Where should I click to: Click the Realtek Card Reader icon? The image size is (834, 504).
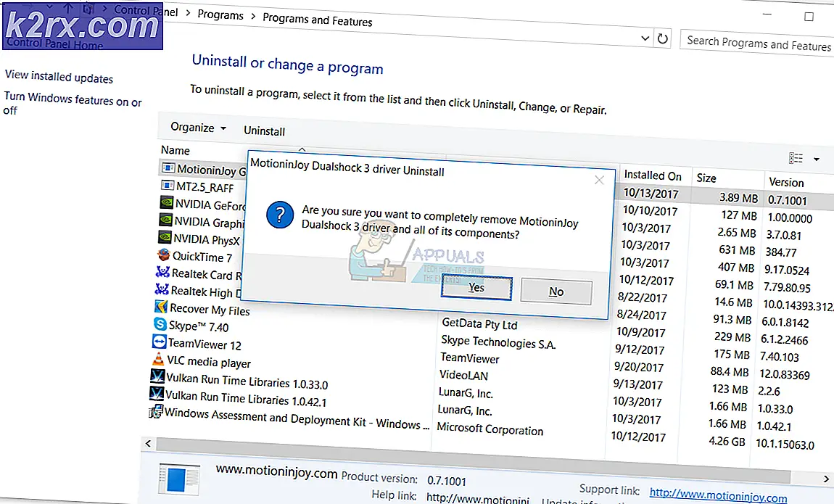pyautogui.click(x=162, y=272)
